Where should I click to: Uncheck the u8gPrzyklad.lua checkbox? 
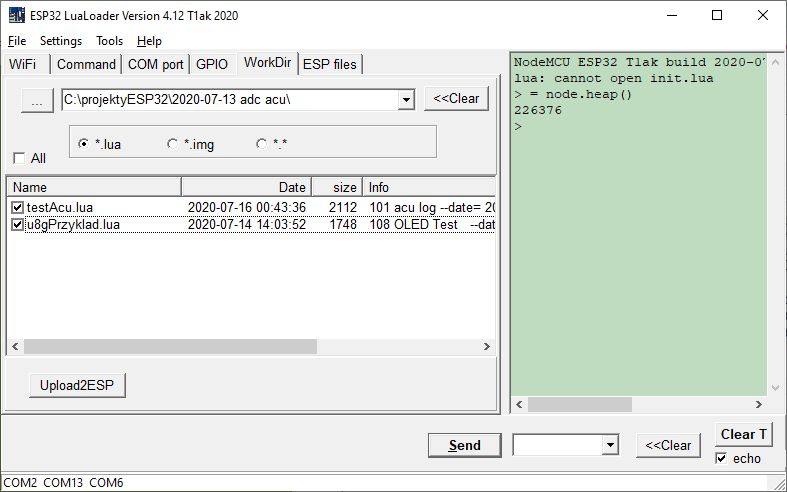pos(18,224)
